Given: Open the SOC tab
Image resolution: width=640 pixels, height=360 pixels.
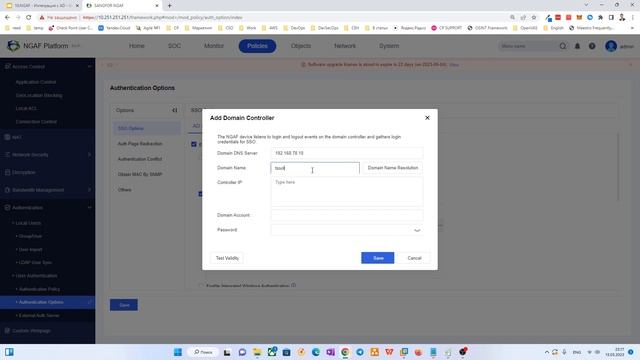Looking at the screenshot, I should (174, 46).
